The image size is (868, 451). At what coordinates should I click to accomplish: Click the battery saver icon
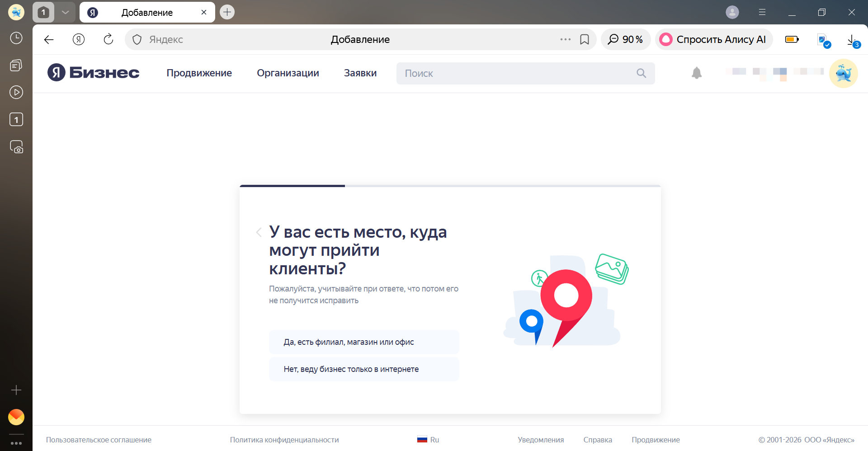click(x=792, y=39)
